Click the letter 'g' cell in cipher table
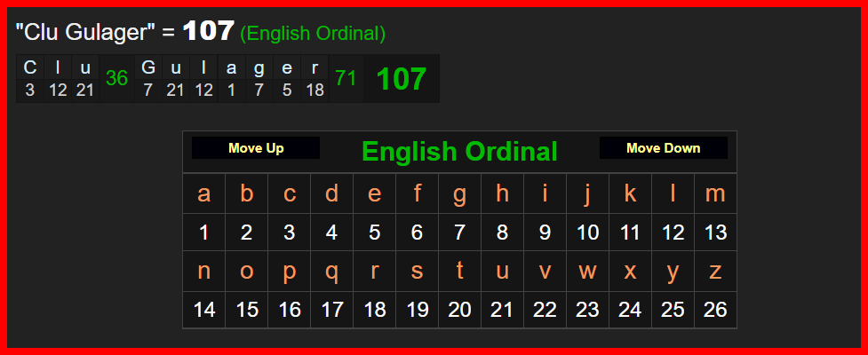 click(x=459, y=193)
